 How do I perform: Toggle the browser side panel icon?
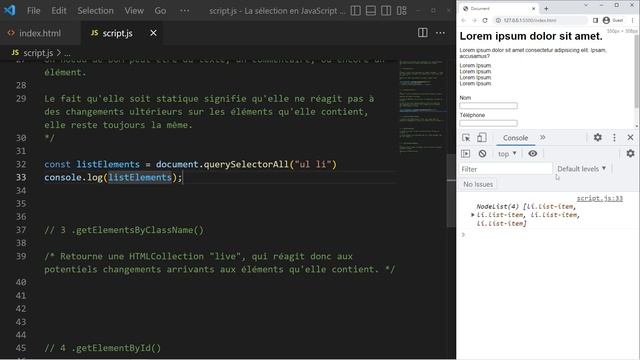[x=596, y=20]
